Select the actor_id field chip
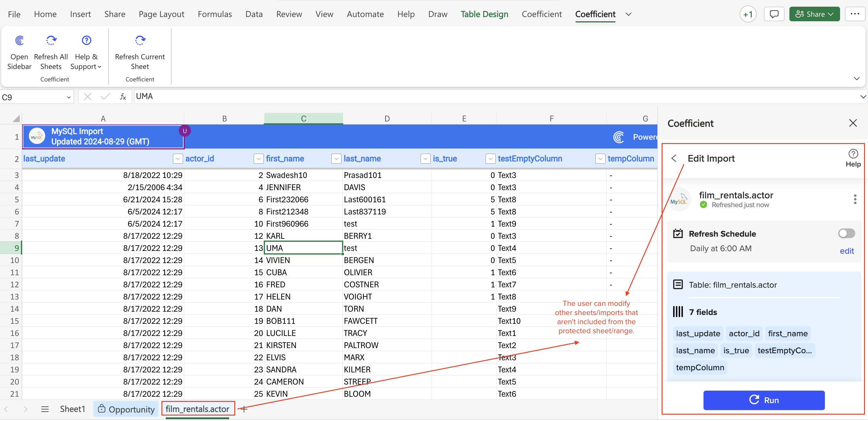This screenshot has height=421, width=868. (744, 333)
